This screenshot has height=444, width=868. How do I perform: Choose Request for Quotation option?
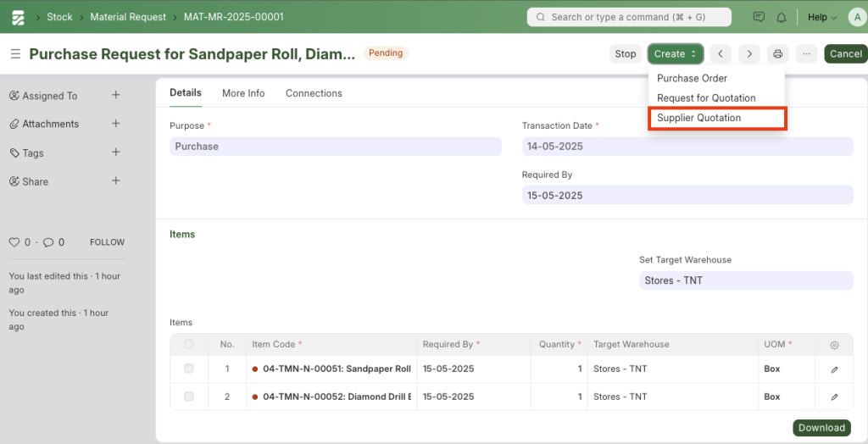pos(706,98)
